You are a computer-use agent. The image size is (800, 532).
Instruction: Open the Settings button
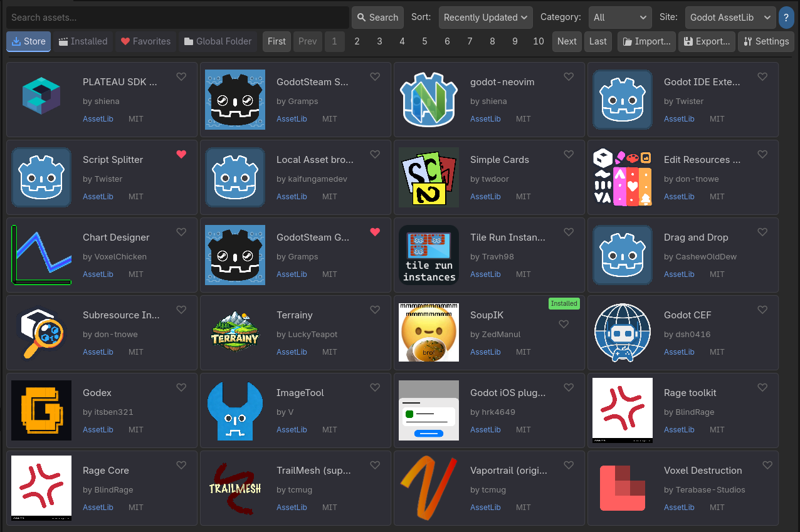(x=766, y=41)
